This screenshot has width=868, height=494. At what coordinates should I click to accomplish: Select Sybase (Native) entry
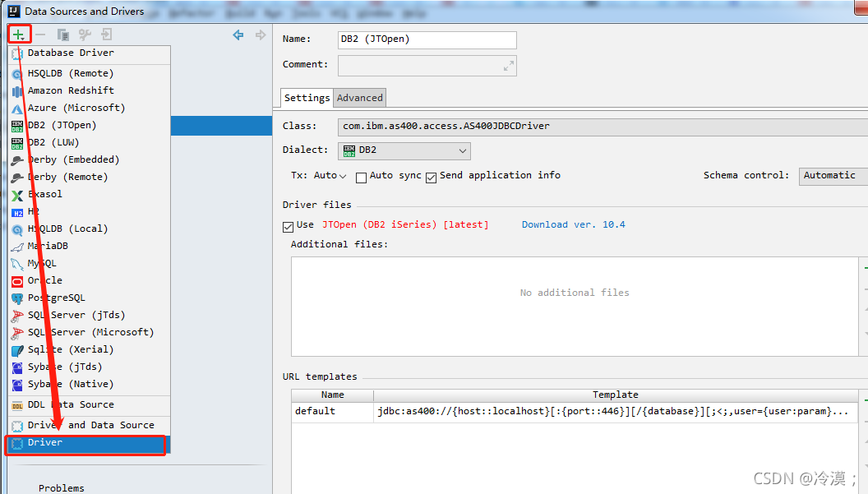pos(89,384)
